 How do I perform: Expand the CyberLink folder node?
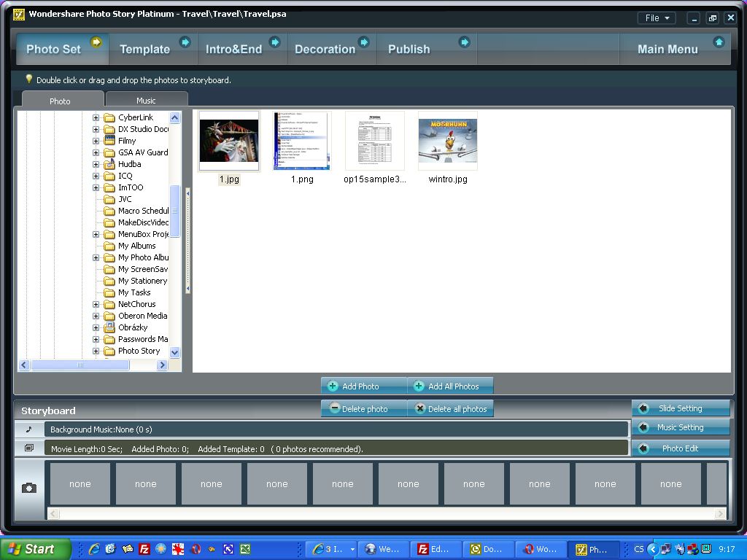pyautogui.click(x=96, y=117)
